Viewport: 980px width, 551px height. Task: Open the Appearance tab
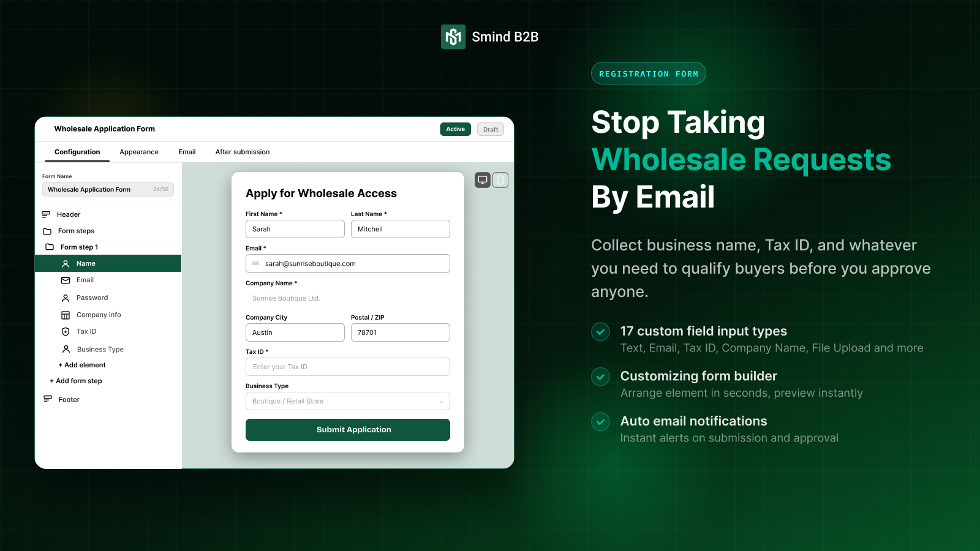click(139, 152)
